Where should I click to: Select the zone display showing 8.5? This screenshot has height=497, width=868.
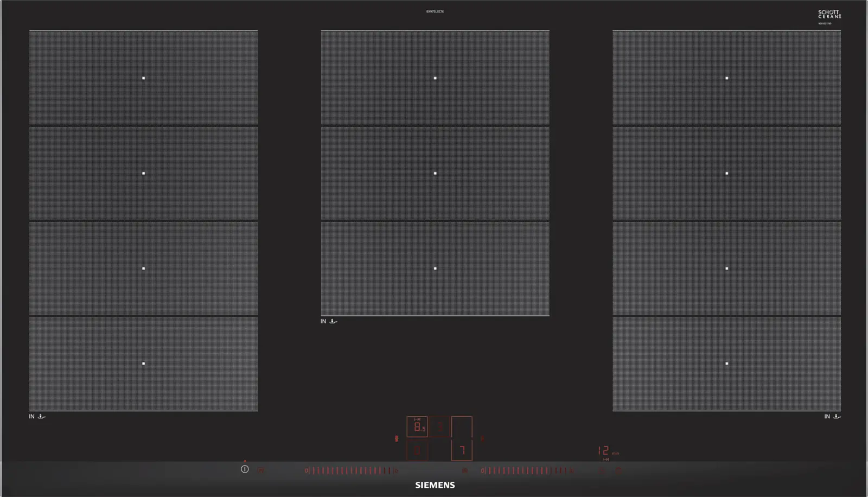pyautogui.click(x=417, y=427)
